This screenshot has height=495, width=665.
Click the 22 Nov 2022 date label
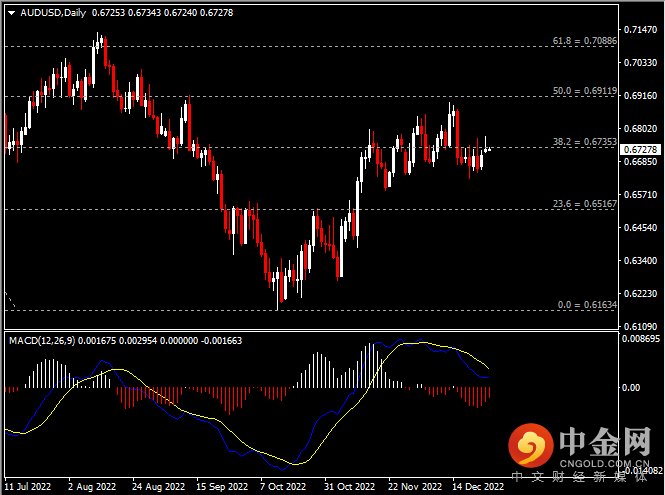click(x=412, y=487)
